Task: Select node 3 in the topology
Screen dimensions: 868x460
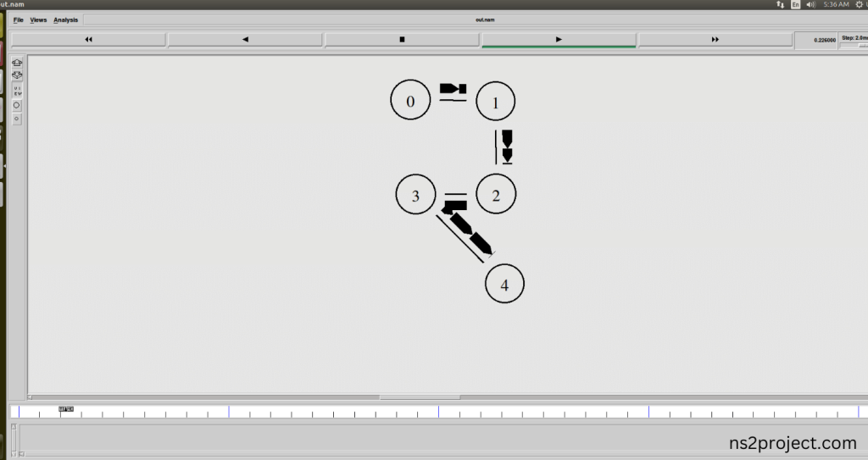Action: [415, 194]
